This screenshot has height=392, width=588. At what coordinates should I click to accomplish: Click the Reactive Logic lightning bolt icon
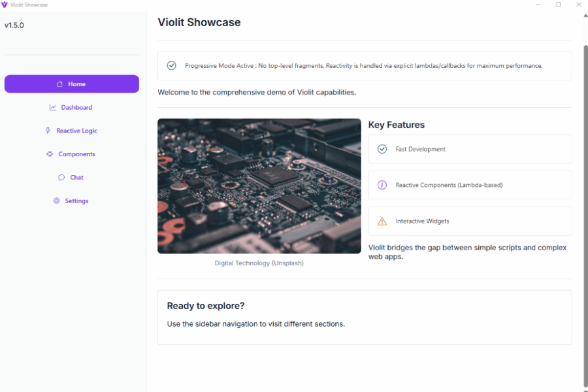pyautogui.click(x=48, y=131)
